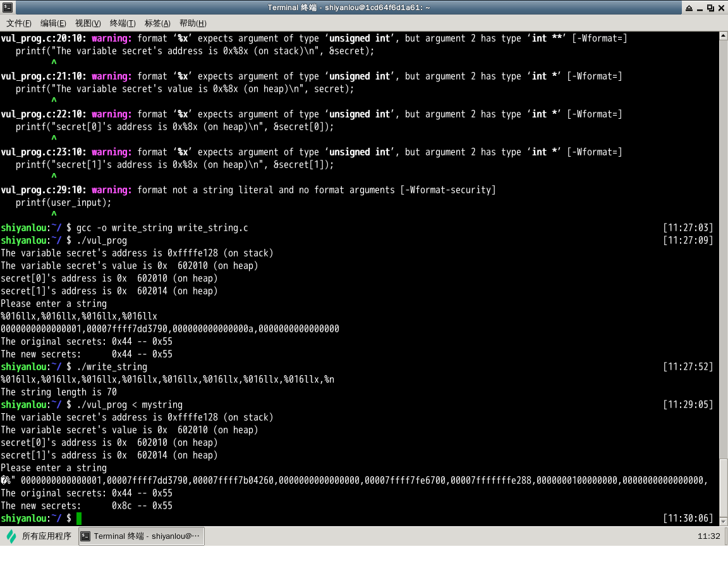Open the 标签(A) menu
Image resolution: width=728 pixels, height=566 pixels.
[157, 23]
